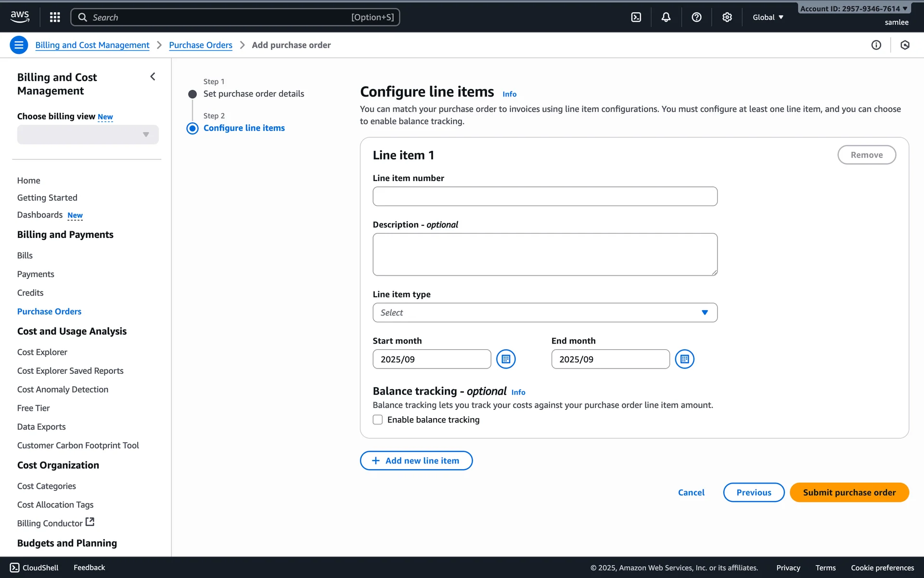Viewport: 924px width, 578px height.
Task: Open the Choose billing view dropdown
Action: click(88, 135)
